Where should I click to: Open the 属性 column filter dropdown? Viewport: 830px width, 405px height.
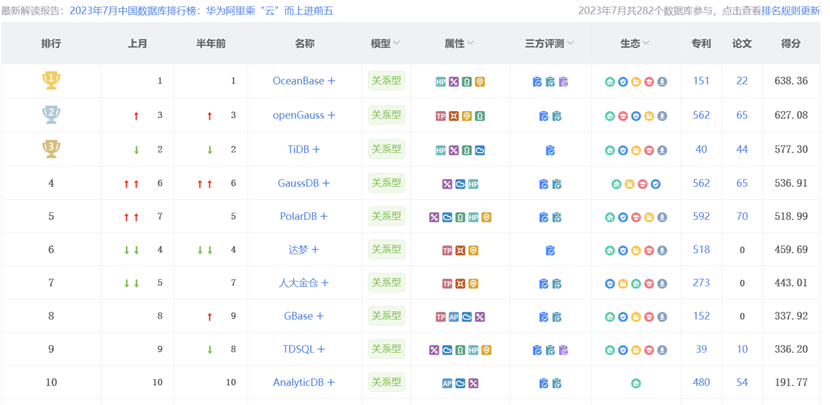[470, 44]
